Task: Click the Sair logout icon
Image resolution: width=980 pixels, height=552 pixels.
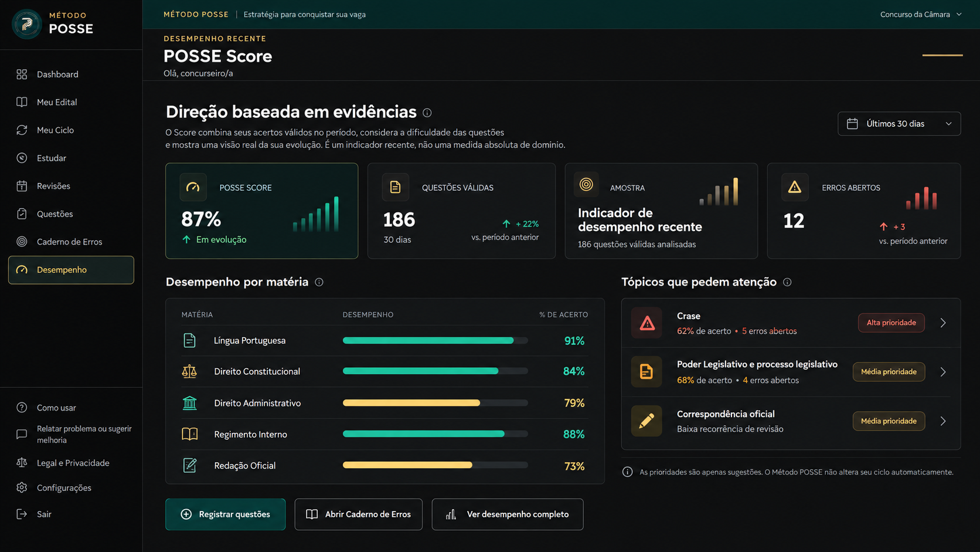Action: pos(22,514)
